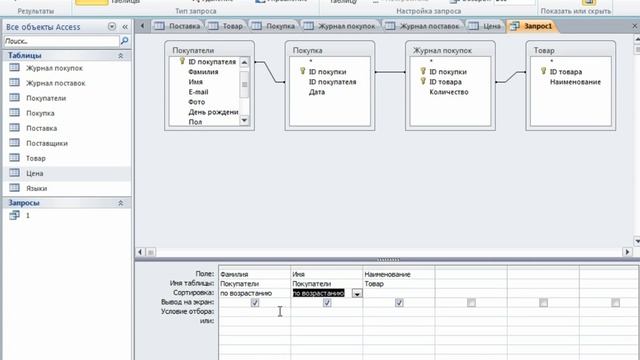
Task: Select ID покупателя field in Покупатели box
Action: pyautogui.click(x=212, y=62)
